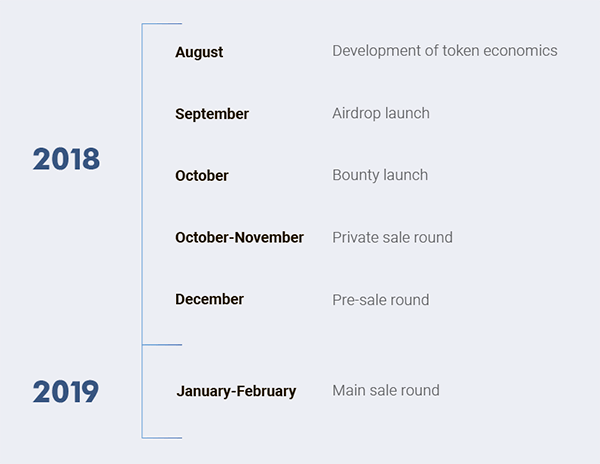Viewport: 600px width, 464px height.
Task: Click the top timeline bracket tick
Action: pos(162,24)
